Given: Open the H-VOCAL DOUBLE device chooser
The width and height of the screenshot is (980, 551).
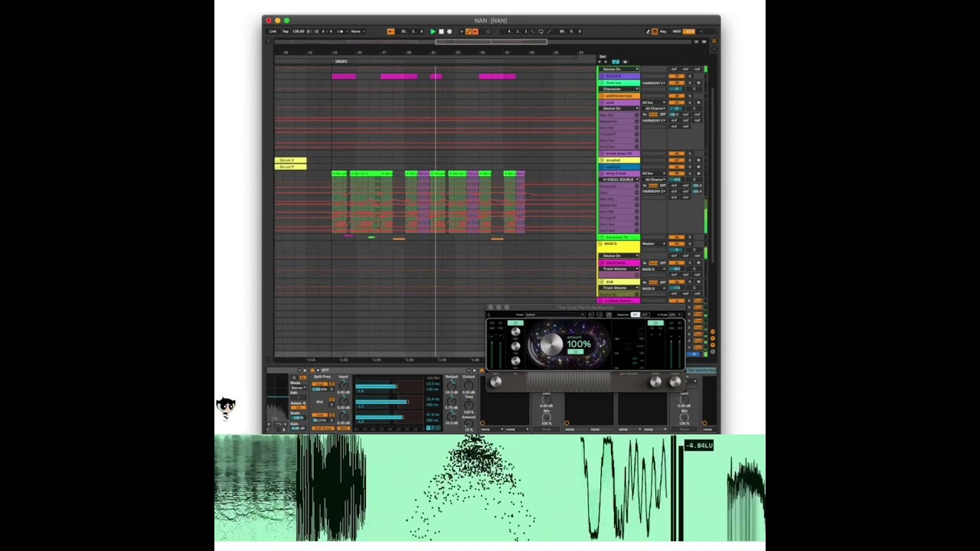Looking at the screenshot, I should 619,180.
